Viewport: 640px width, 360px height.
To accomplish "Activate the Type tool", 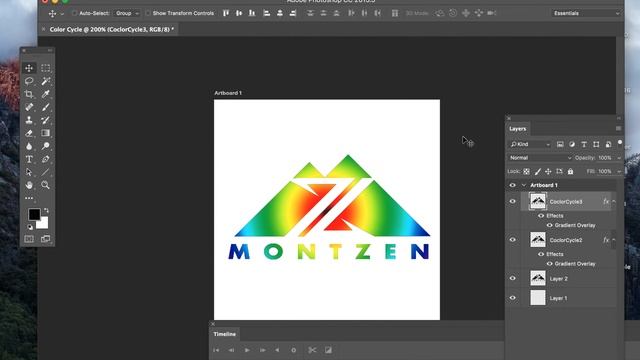I will click(29, 159).
